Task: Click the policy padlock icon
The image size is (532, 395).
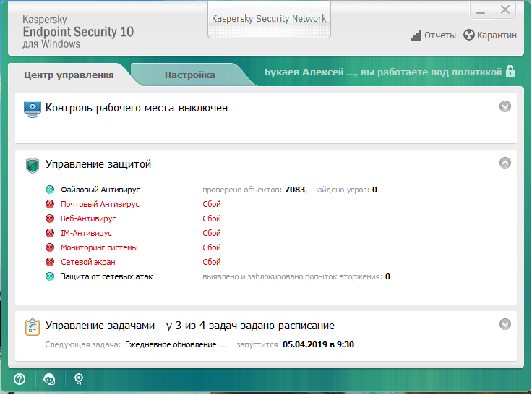Action: coord(511,71)
